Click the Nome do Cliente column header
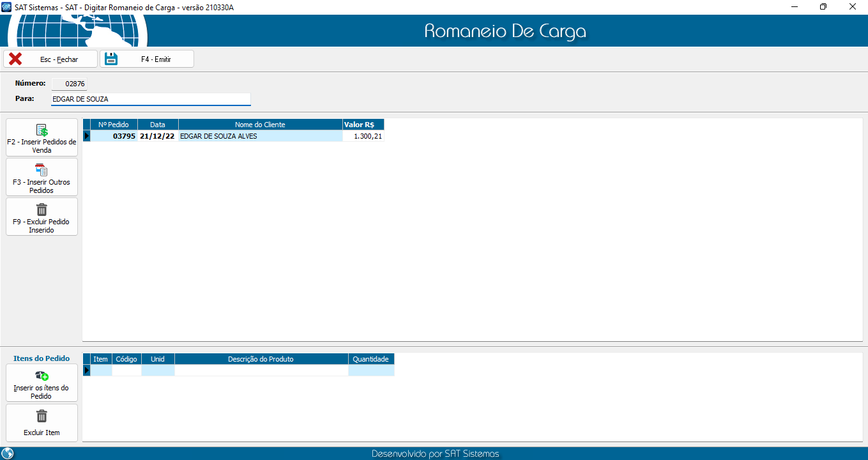 point(260,125)
